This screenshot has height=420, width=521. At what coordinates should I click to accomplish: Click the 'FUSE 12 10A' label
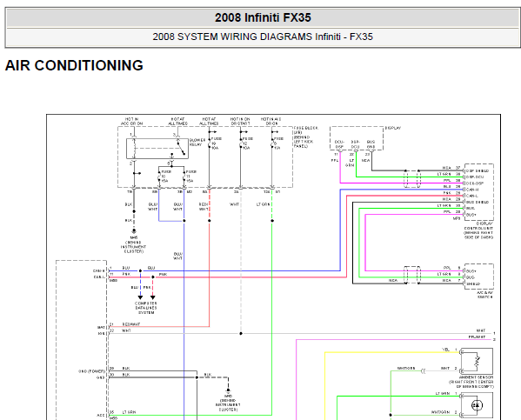tap(247, 143)
